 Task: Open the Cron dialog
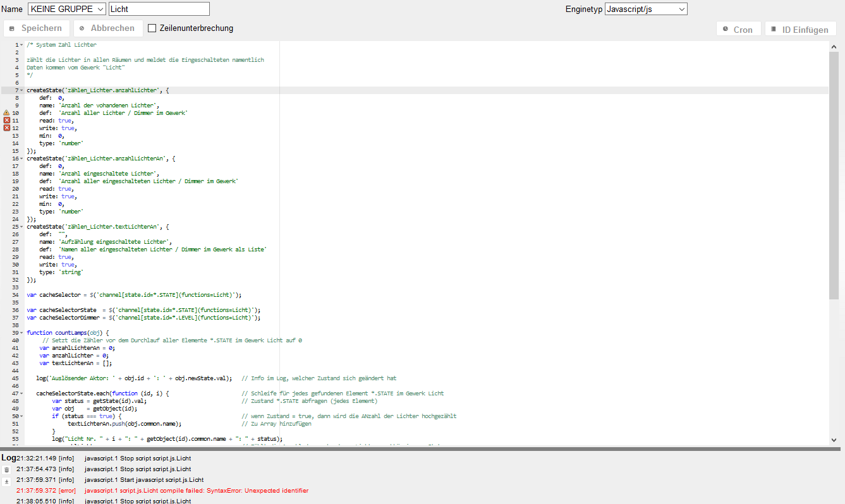click(x=738, y=30)
